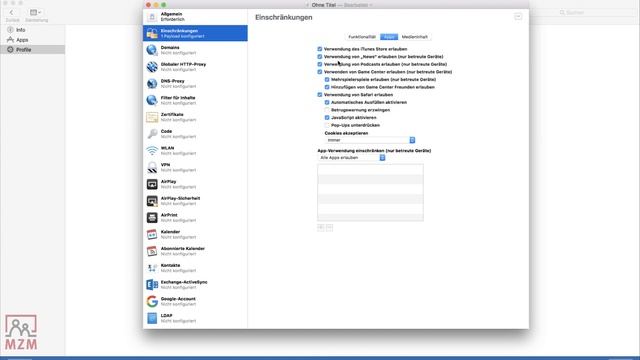Image resolution: width=640 pixels, height=360 pixels.
Task: Uncheck Automatisches Ausfüllen aktivieren
Action: click(327, 102)
